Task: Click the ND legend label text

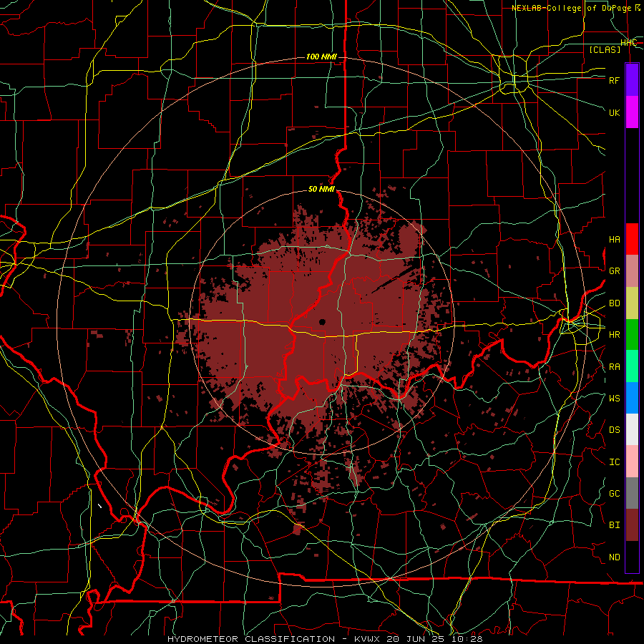Action: (614, 557)
